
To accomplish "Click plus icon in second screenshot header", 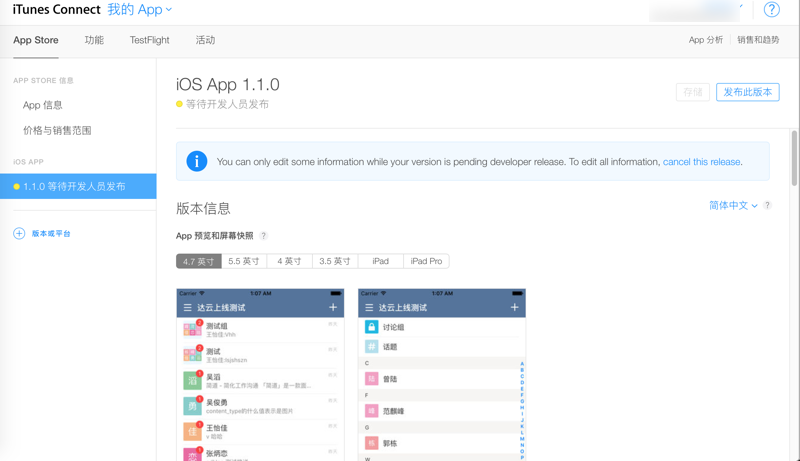I will (514, 308).
